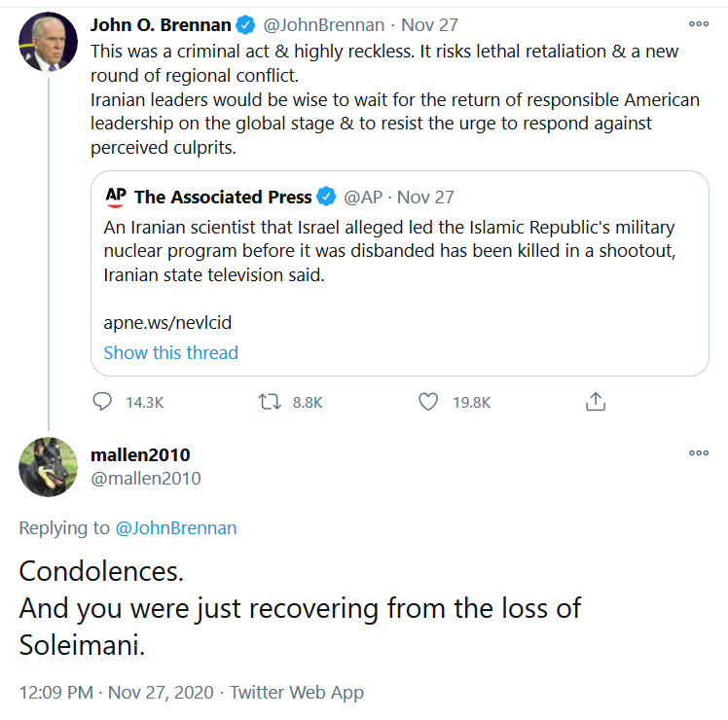Click mallen2010's dog avatar
728x720 pixels.
click(x=48, y=467)
